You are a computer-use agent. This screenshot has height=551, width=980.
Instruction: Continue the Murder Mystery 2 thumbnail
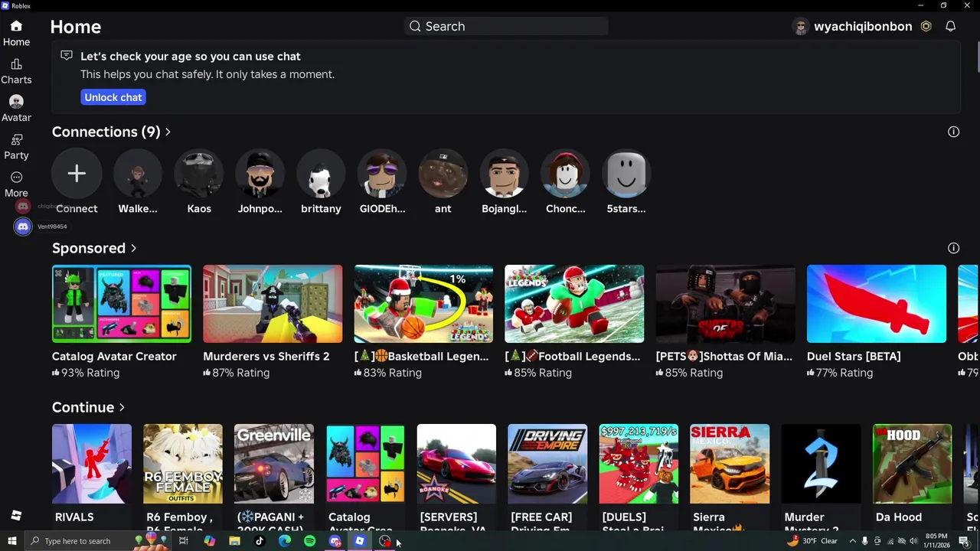[821, 464]
